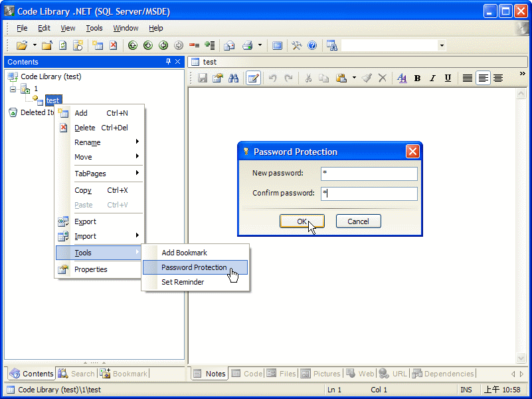Close the Password Protection dialog

[412, 152]
